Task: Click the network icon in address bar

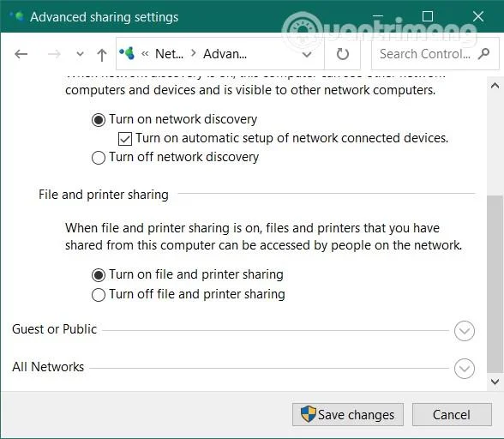Action: coord(127,53)
